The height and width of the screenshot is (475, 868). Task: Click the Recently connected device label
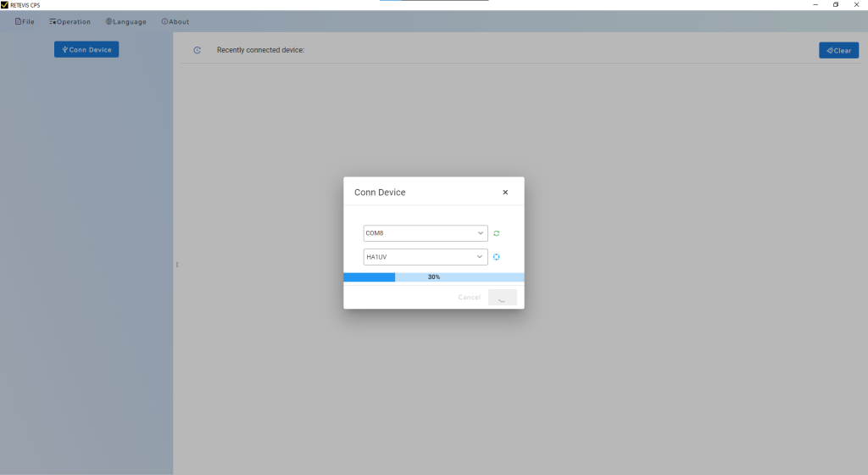261,50
